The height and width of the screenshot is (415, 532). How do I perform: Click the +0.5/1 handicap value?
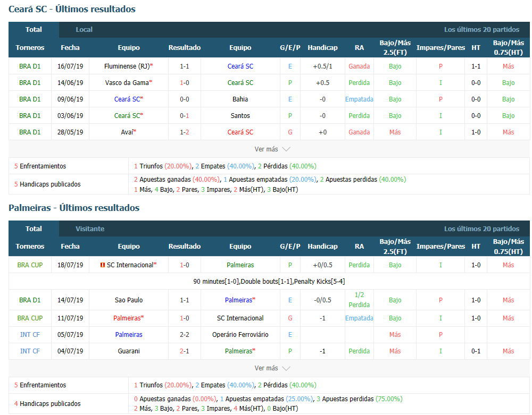(x=323, y=66)
